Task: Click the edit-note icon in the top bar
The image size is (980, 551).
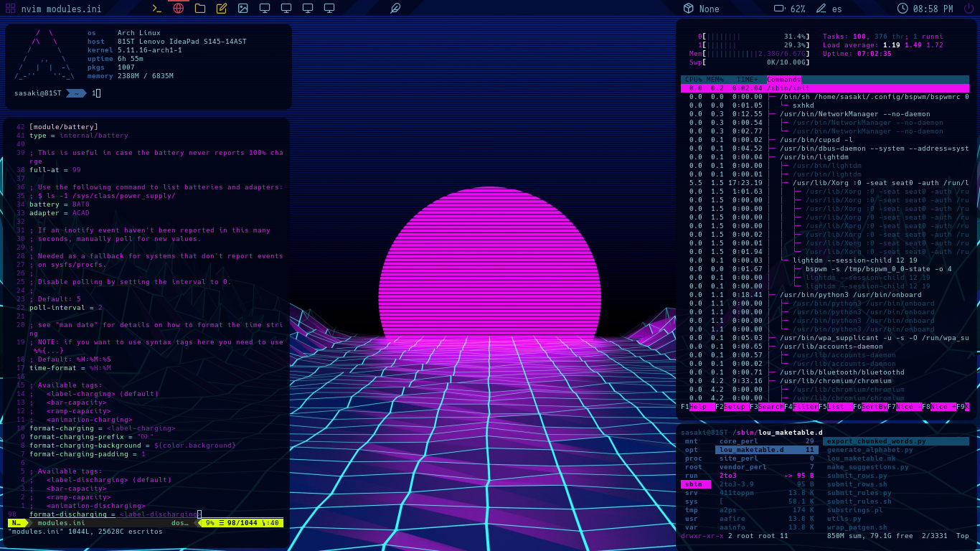Action: pyautogui.click(x=221, y=9)
